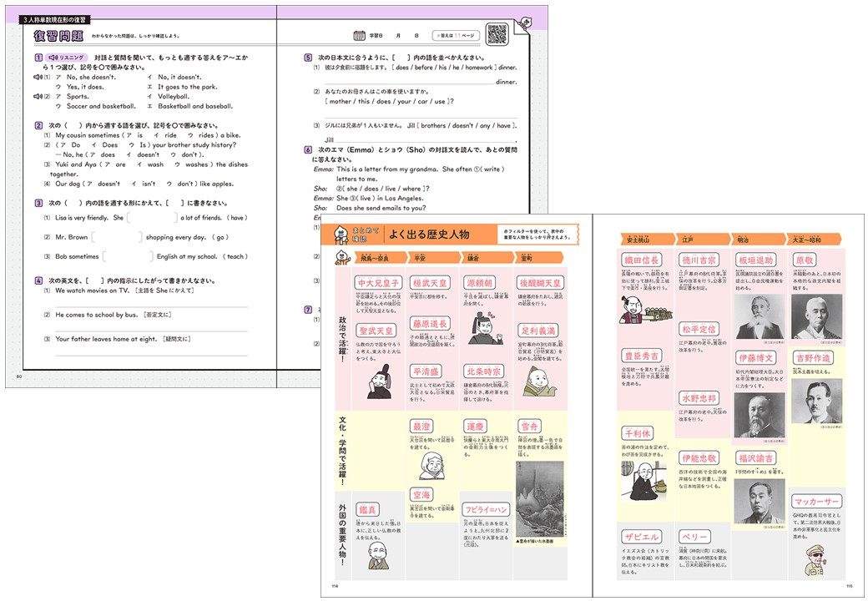The image size is (868, 601).
Task: Click the 3人称単数現在形の復習 chapter tab
Action: (55, 19)
